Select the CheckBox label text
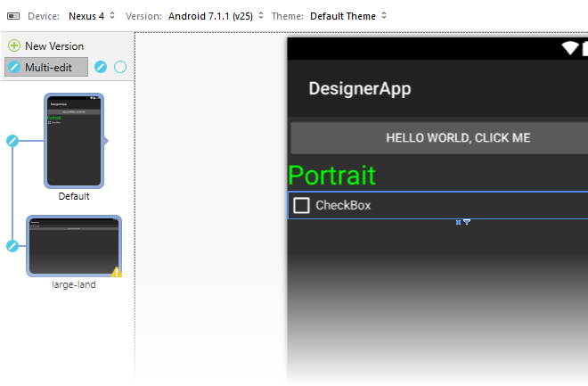Viewport: 588px width, 386px height. click(x=343, y=206)
